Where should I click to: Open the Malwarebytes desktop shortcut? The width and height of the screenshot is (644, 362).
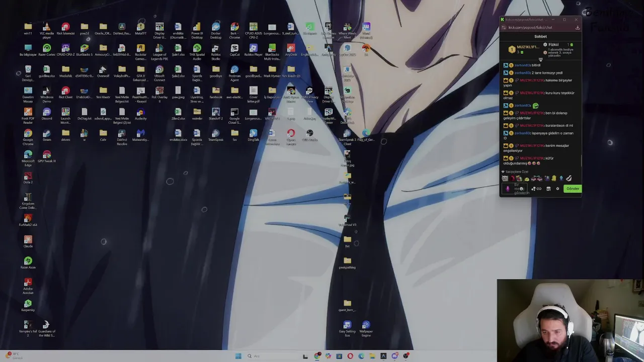140,135
